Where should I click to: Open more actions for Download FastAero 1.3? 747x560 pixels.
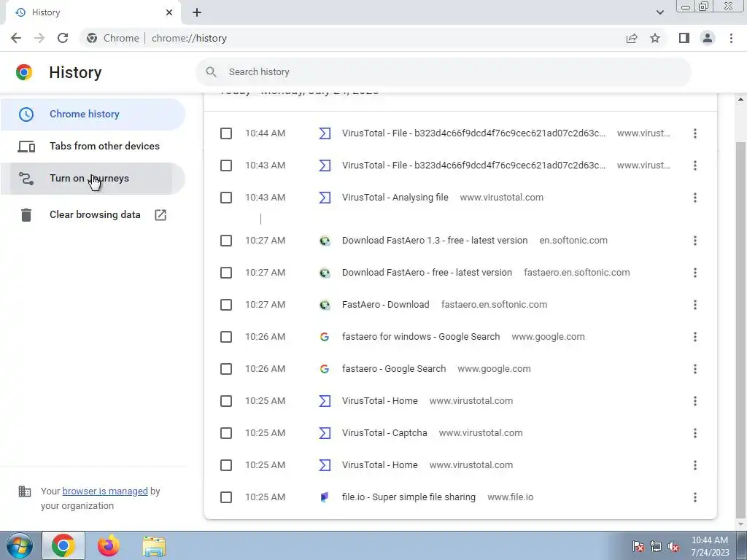pos(695,241)
